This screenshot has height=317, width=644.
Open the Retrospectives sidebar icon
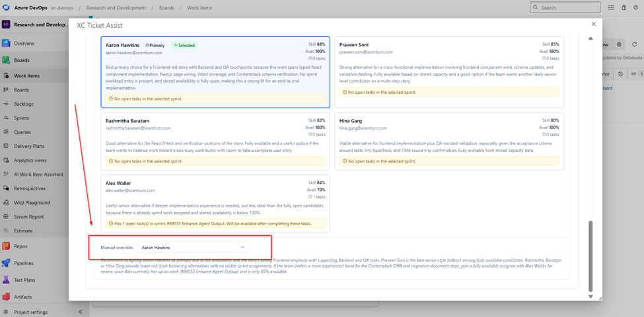[6, 188]
